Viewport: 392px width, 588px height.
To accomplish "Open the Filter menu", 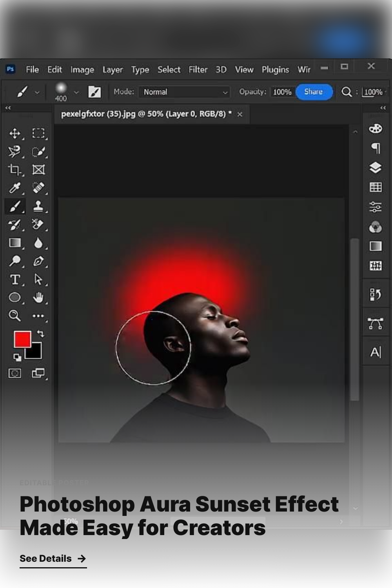I will pyautogui.click(x=198, y=70).
